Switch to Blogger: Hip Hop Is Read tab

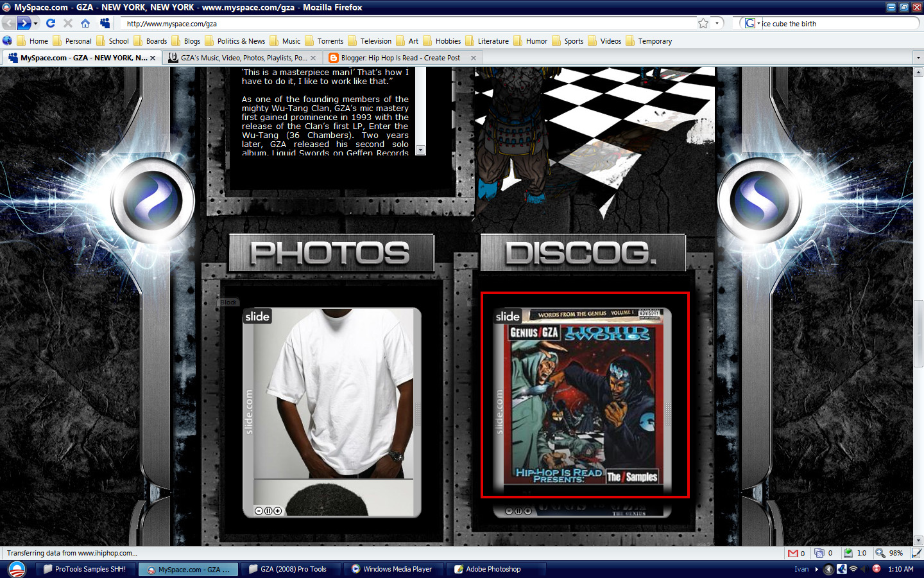click(402, 58)
